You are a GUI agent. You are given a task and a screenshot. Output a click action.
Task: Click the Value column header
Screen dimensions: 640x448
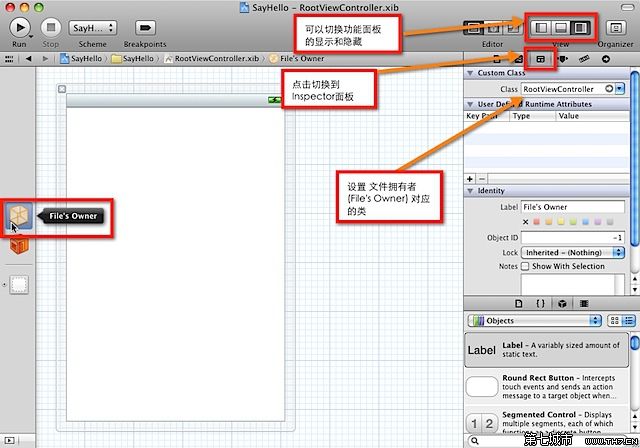[592, 116]
